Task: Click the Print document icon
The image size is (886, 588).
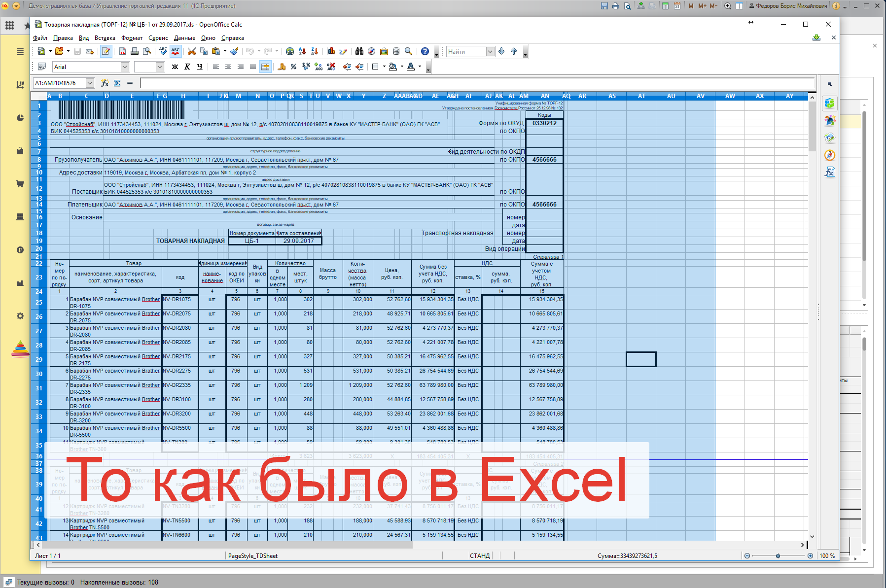Action: click(x=134, y=51)
